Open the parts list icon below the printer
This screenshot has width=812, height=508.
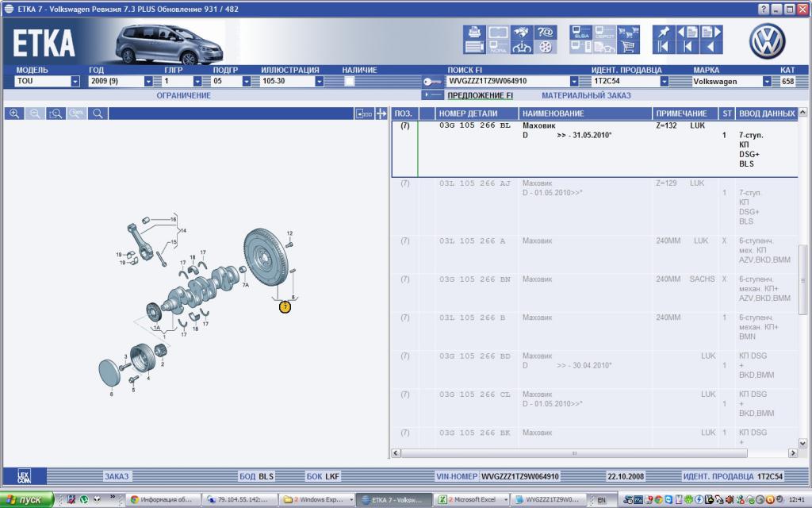click(x=474, y=47)
